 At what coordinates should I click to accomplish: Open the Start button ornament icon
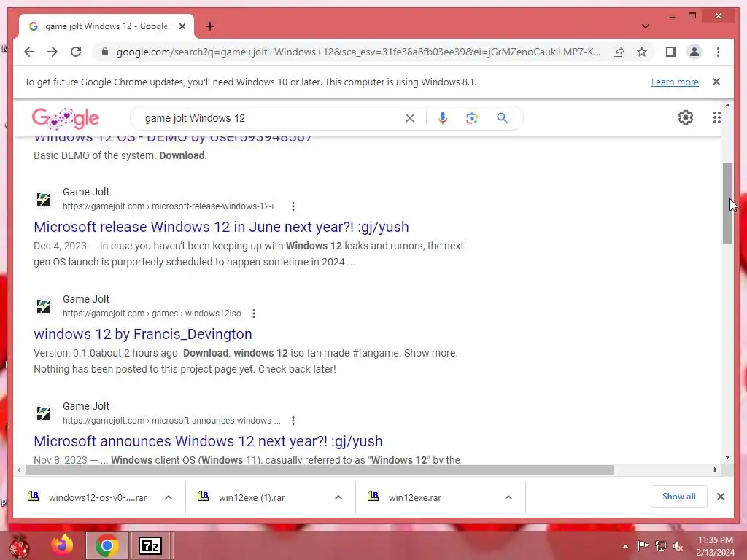pos(20,545)
